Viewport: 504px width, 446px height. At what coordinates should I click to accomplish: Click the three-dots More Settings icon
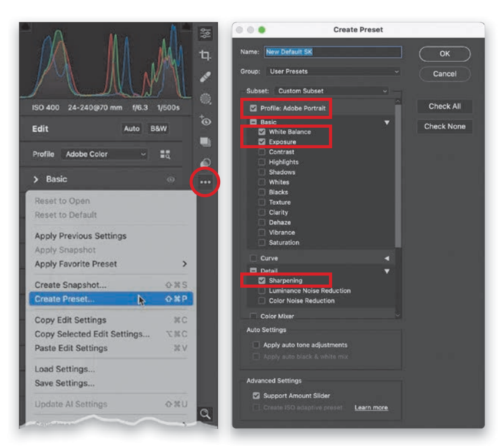[205, 182]
